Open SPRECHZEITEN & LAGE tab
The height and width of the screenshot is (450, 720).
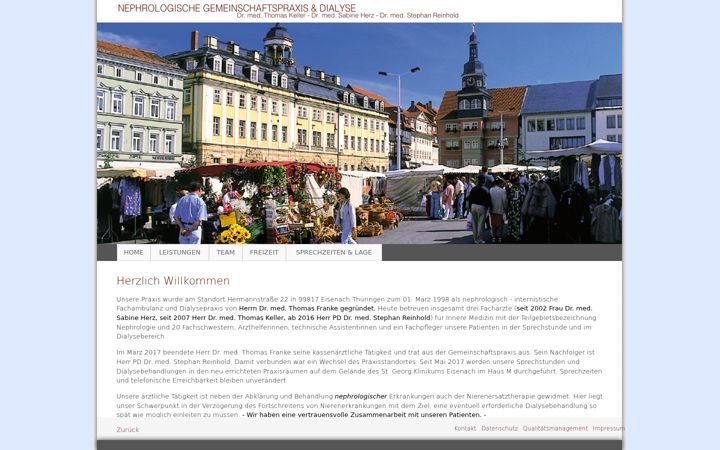(x=334, y=253)
